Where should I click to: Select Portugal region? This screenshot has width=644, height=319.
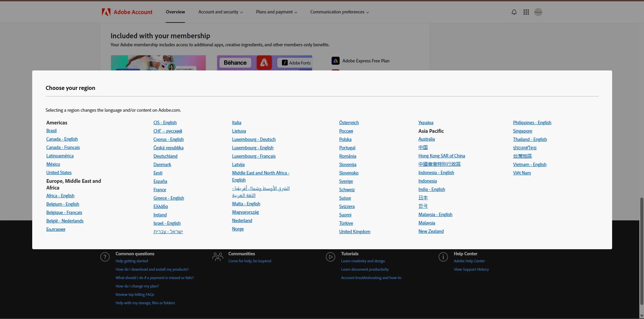tap(347, 148)
